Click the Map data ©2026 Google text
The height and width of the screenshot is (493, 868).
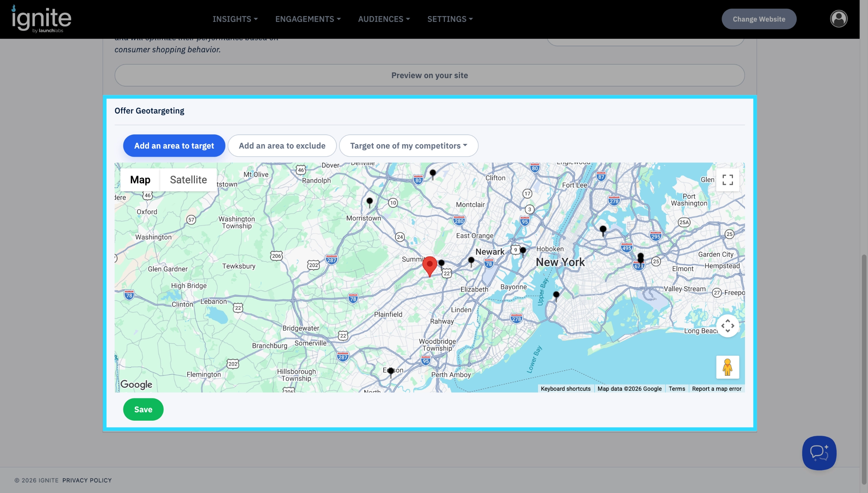pos(629,389)
